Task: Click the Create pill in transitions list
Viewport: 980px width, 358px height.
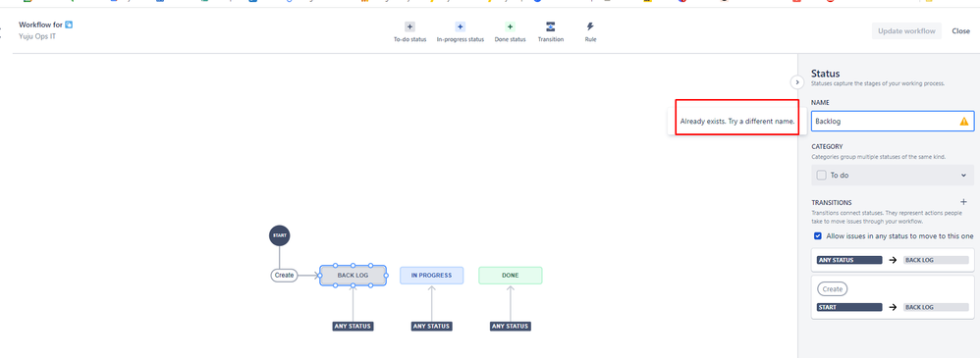Action: [x=832, y=289]
